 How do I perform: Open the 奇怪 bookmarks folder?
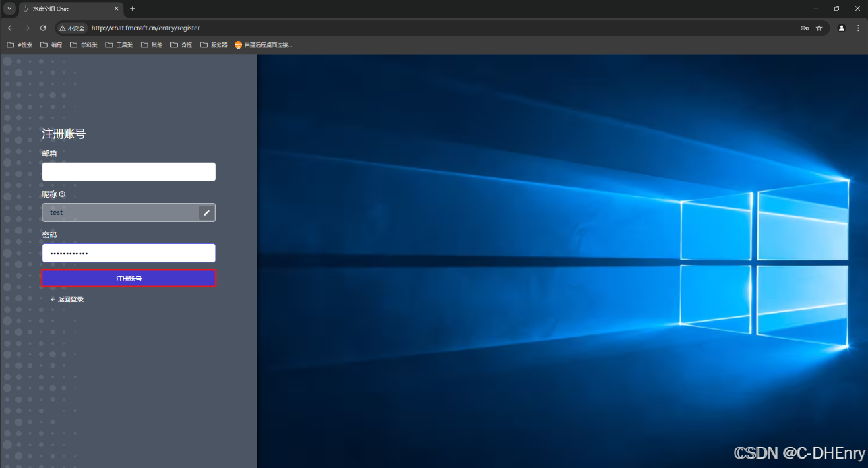click(181, 45)
